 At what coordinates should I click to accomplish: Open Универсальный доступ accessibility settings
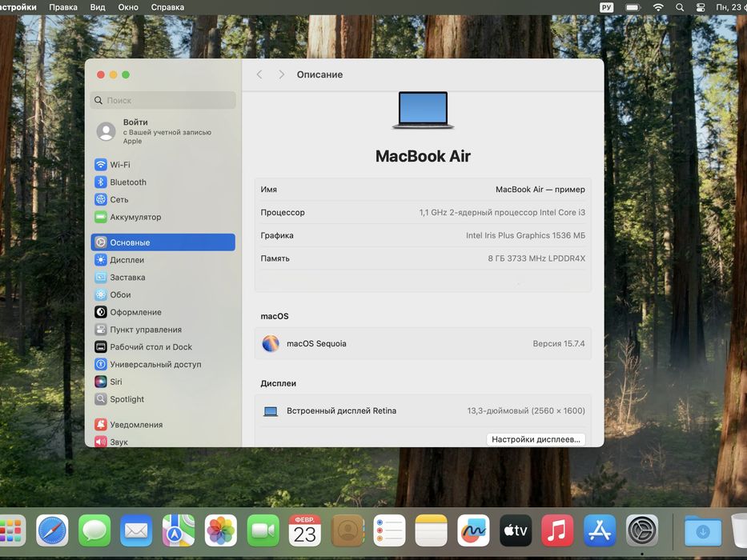pyautogui.click(x=163, y=364)
